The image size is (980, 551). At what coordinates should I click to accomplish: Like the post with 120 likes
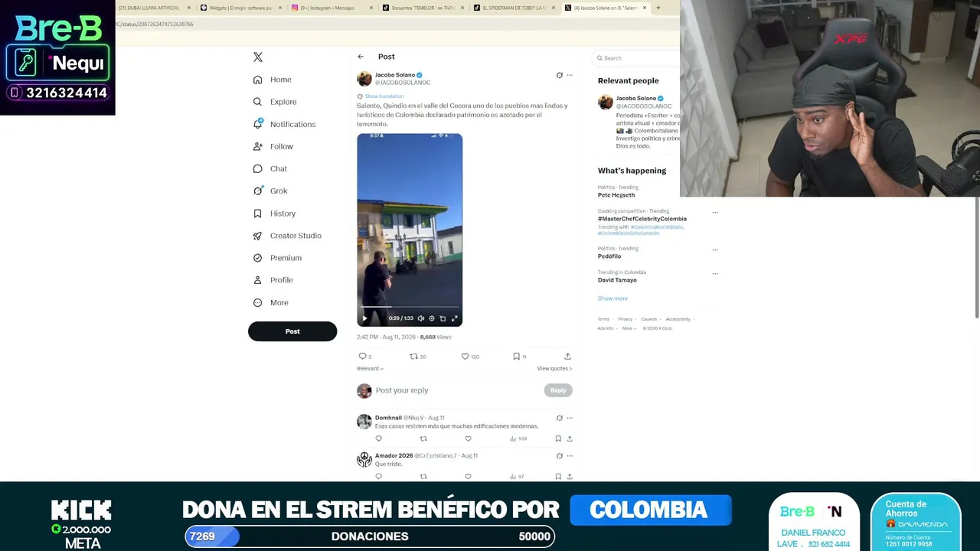[x=470, y=357]
